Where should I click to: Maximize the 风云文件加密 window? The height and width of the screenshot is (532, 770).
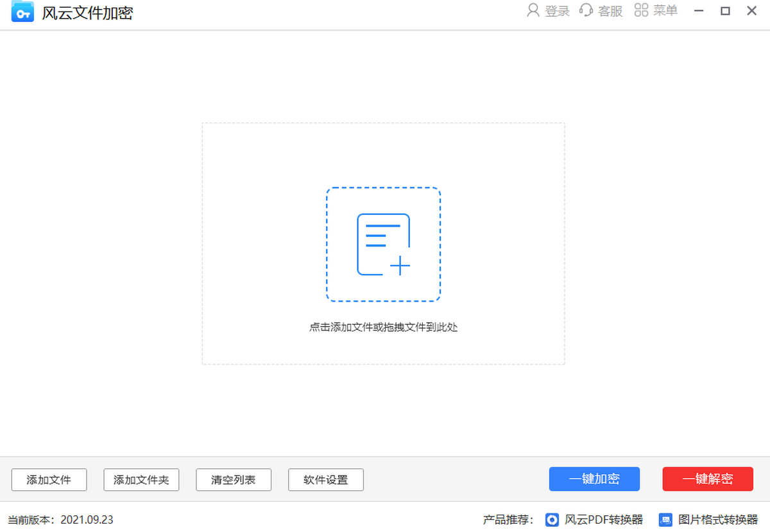pos(726,11)
